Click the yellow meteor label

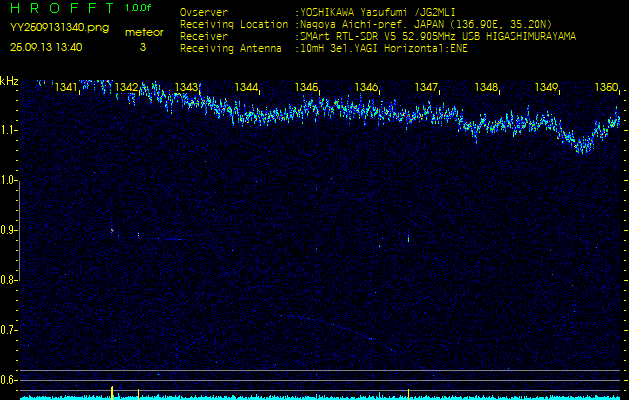coord(143,32)
